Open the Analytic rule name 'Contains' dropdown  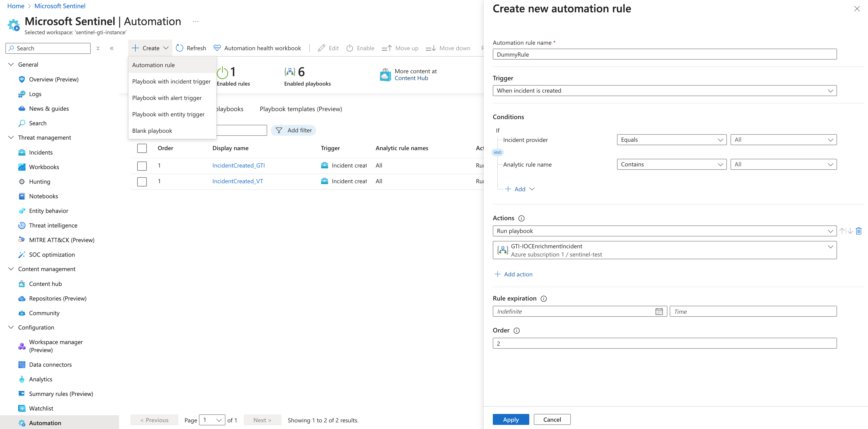[x=672, y=164]
